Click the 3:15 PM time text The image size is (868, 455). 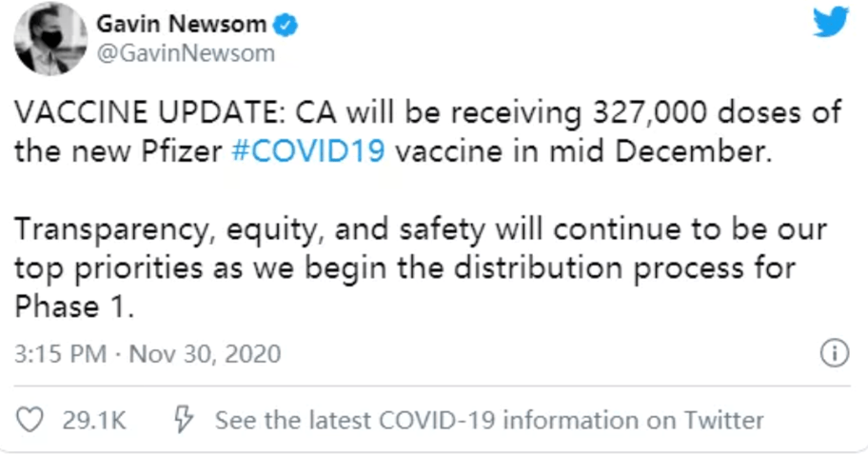point(60,355)
